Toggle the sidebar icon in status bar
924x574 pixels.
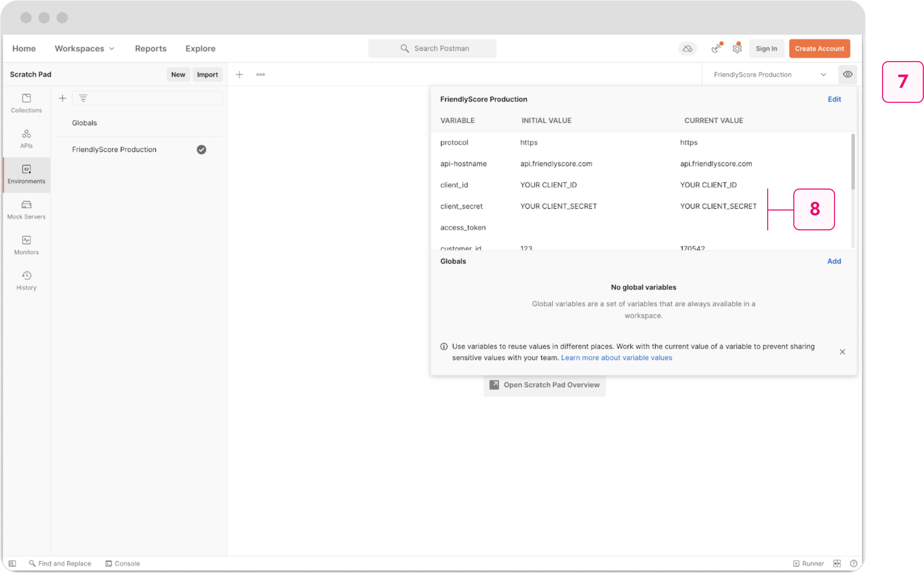(x=12, y=563)
